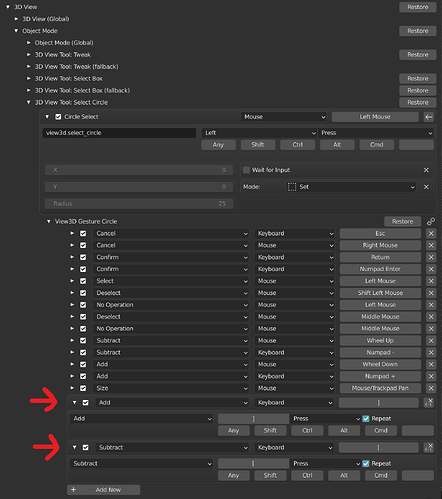Expand 3D View Tool: Select Box
This screenshot has height=499, width=442.
(29, 79)
